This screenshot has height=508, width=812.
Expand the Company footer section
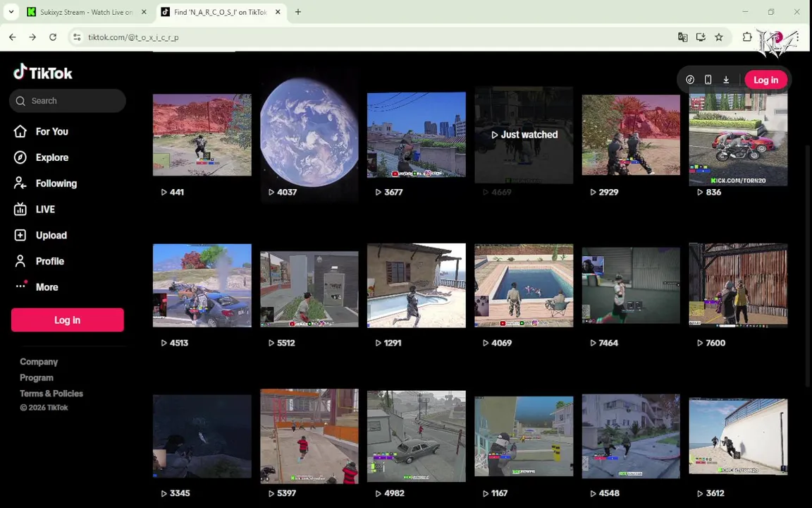[x=39, y=362]
